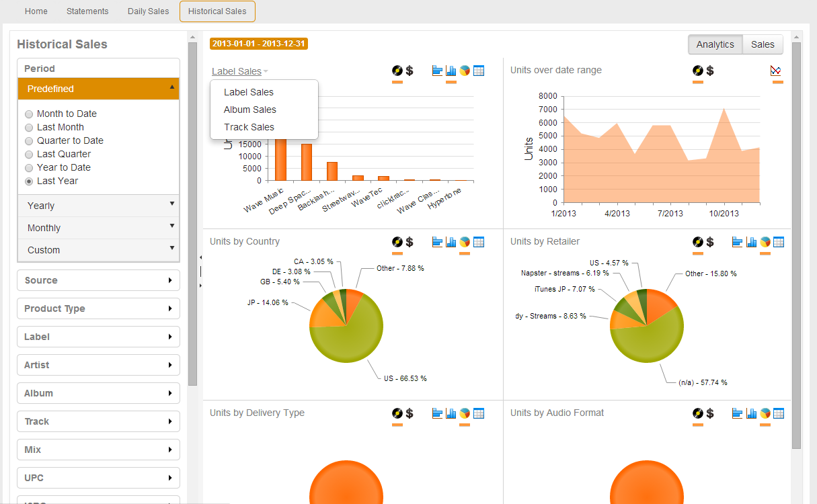Click the Period section header
Image resolution: width=817 pixels, height=504 pixels.
(98, 69)
